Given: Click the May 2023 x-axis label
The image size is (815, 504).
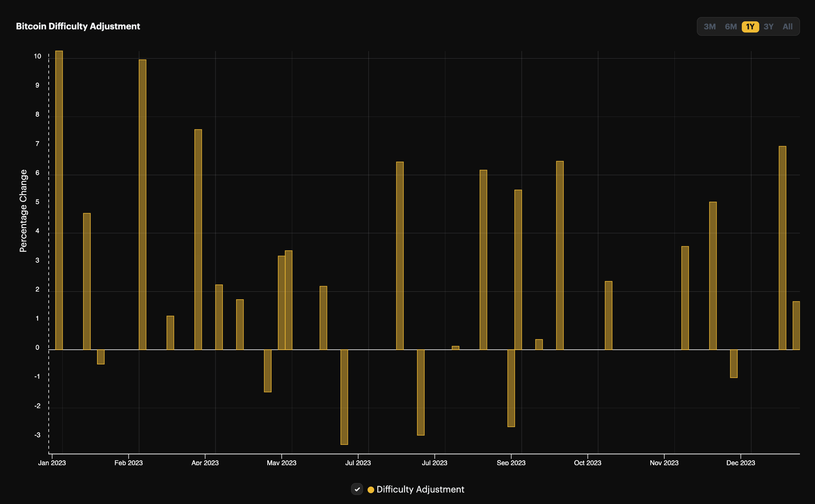Looking at the screenshot, I should [282, 463].
